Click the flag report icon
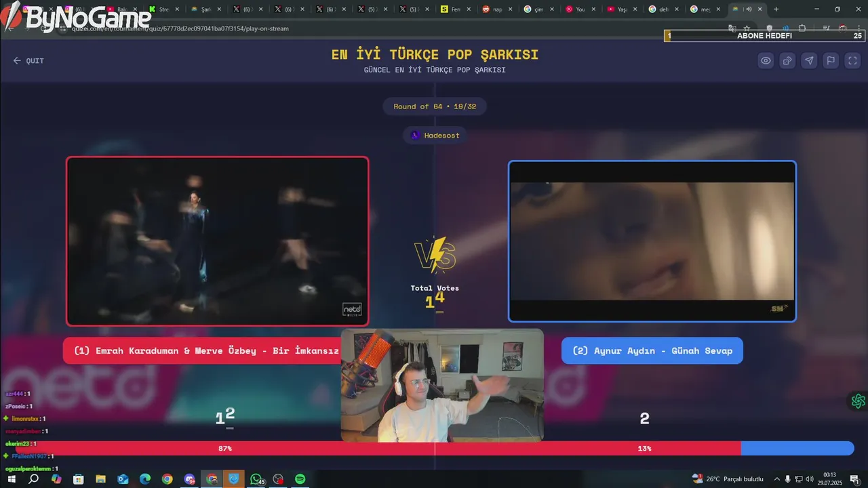 [x=831, y=60]
